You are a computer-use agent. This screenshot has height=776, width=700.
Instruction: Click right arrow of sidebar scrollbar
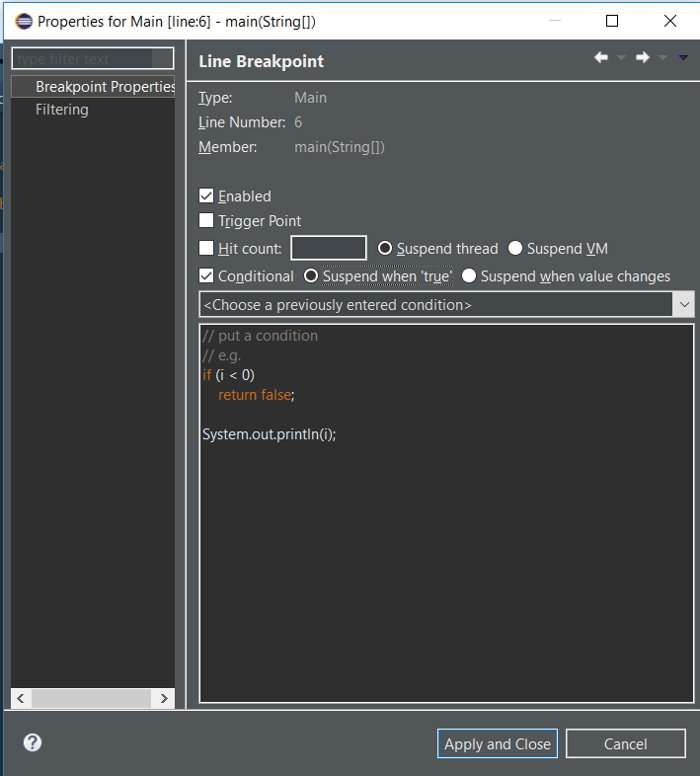(164, 698)
